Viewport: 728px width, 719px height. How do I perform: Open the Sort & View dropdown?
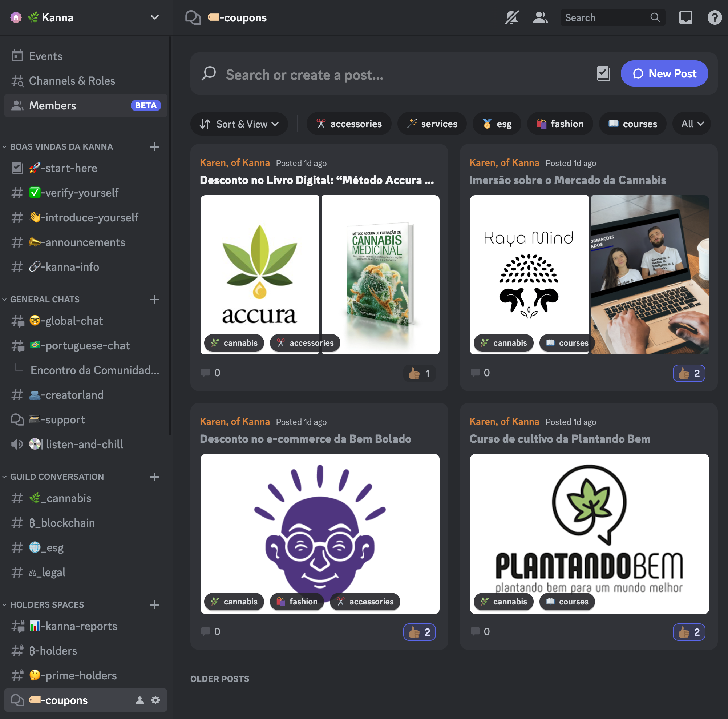coord(239,124)
